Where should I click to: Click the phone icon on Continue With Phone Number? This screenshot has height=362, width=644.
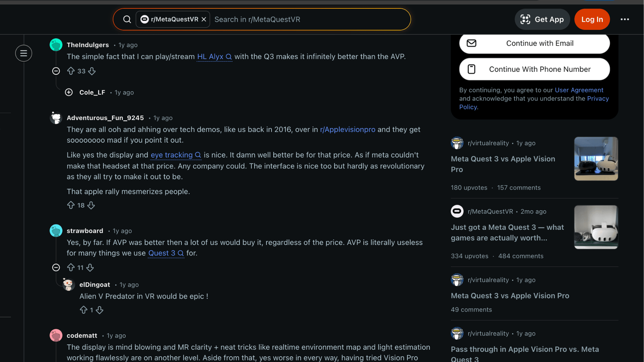472,69
